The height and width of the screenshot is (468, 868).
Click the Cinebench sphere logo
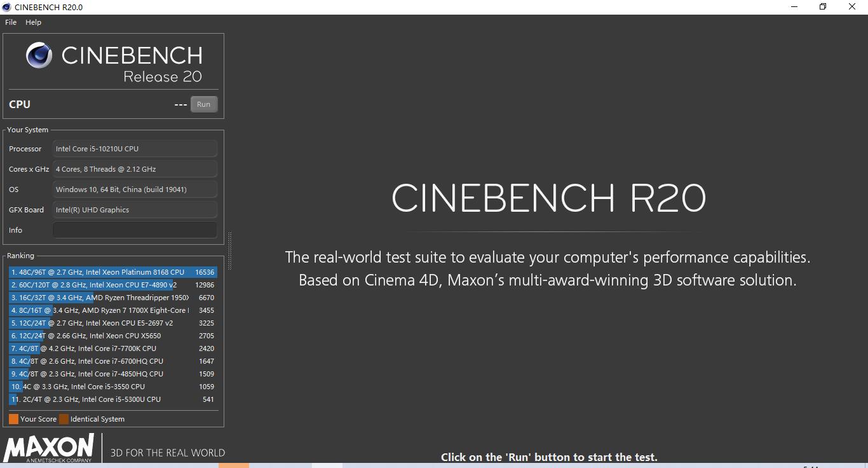[x=39, y=56]
